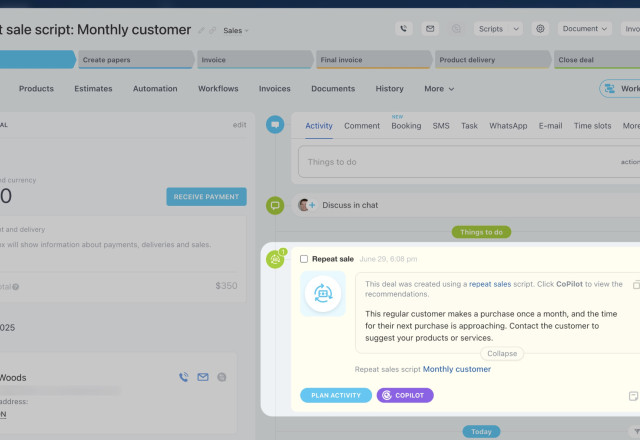
Task: Open the Estimates tab
Action: (93, 89)
